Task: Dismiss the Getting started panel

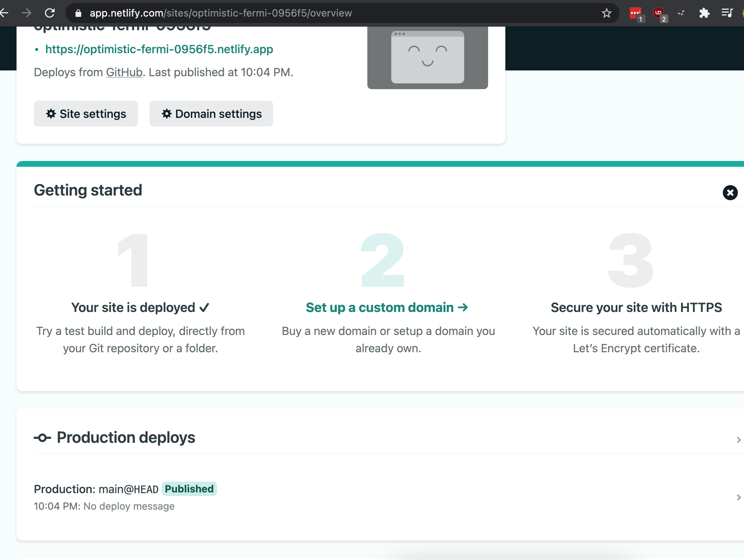Action: coord(730,193)
